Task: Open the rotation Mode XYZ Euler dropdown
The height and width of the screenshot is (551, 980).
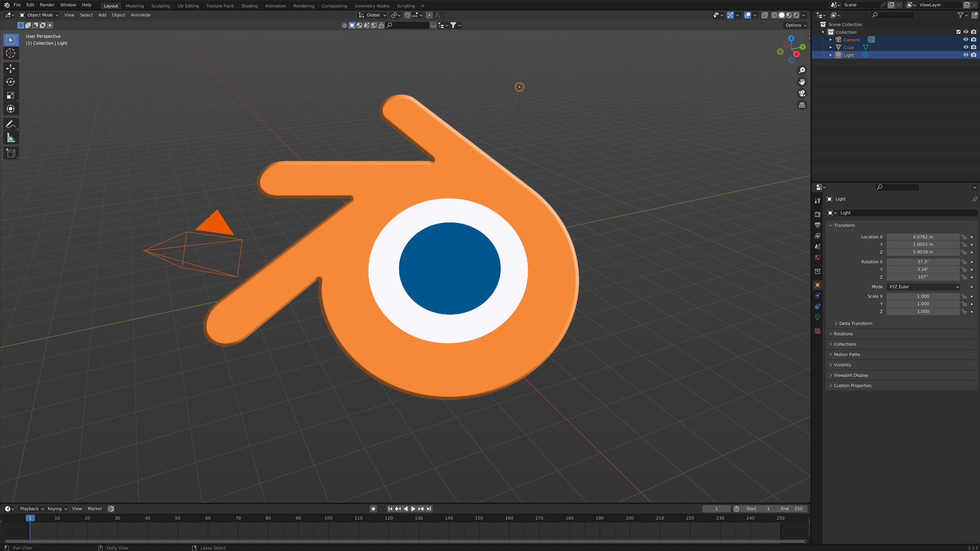Action: click(x=923, y=287)
